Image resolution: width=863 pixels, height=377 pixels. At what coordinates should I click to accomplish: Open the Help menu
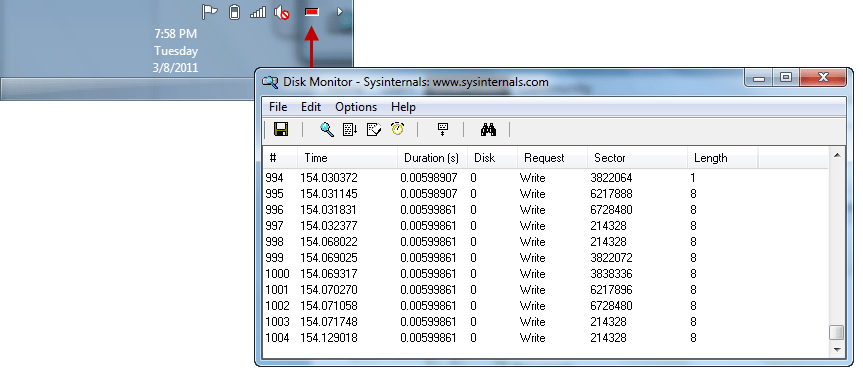coord(403,107)
